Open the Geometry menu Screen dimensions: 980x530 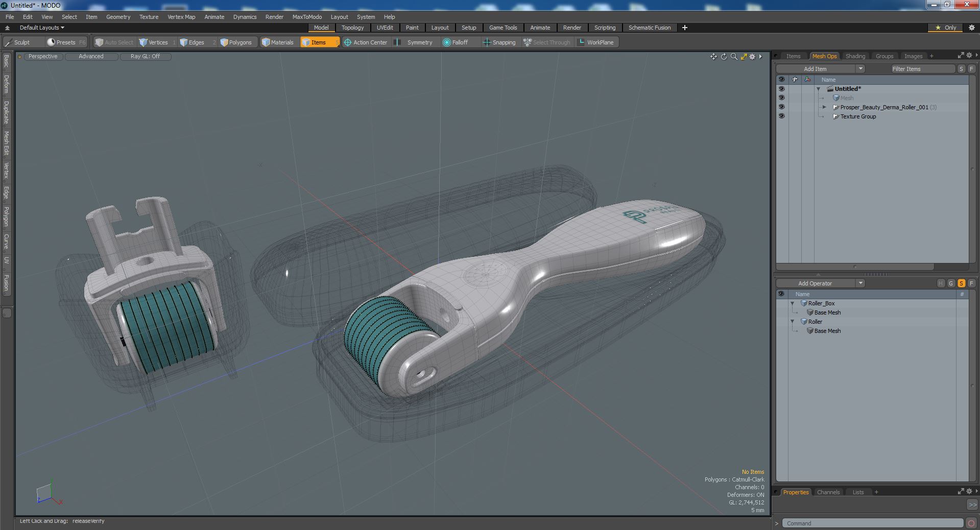(x=118, y=17)
